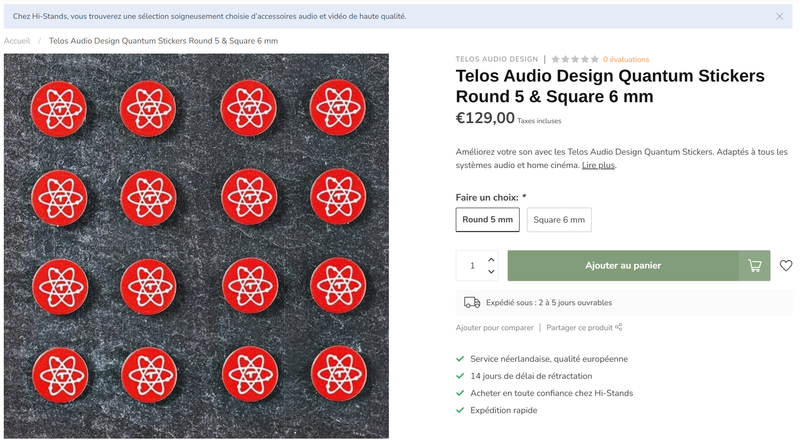
Task: Click the delivery truck icon
Action: point(472,303)
